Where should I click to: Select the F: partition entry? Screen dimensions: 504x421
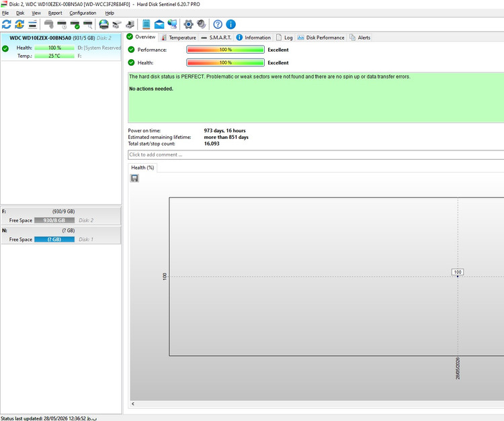click(61, 216)
